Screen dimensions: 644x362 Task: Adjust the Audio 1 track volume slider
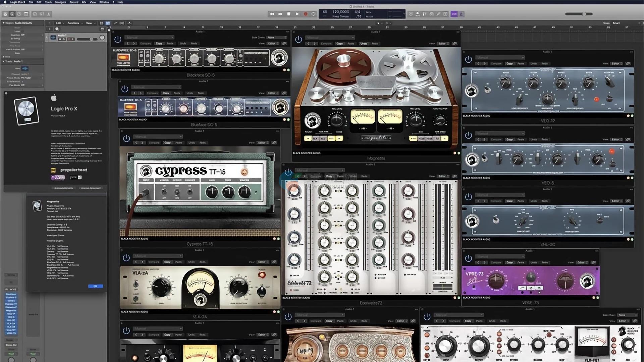[87, 39]
